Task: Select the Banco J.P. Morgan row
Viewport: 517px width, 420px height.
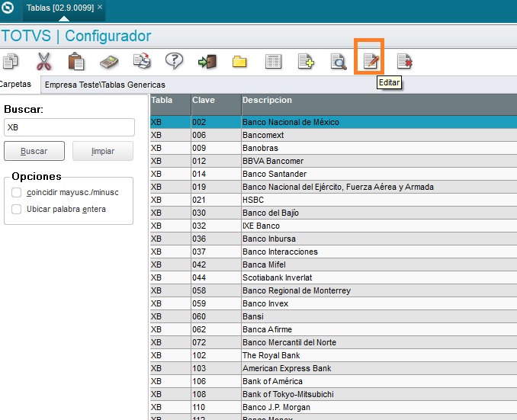Action: click(x=334, y=408)
